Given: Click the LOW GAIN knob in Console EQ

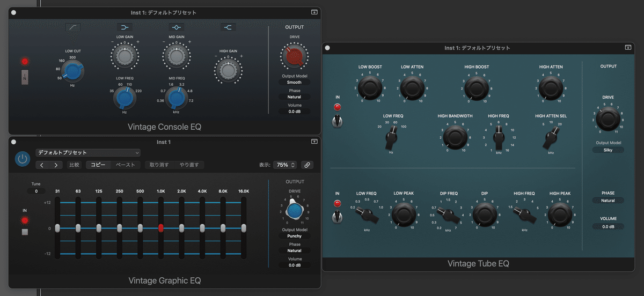Looking at the screenshot, I should 125,56.
